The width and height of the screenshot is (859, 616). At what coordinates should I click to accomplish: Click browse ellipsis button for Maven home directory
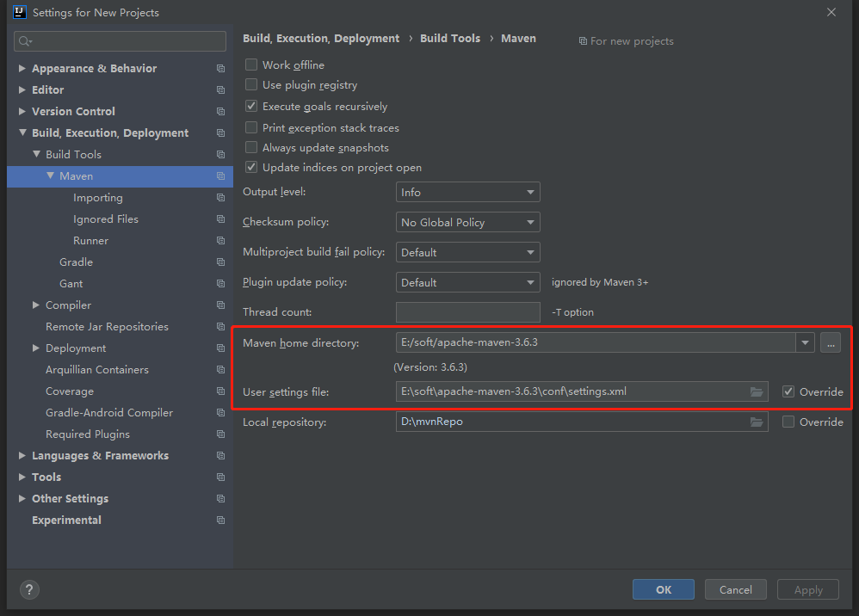[830, 342]
